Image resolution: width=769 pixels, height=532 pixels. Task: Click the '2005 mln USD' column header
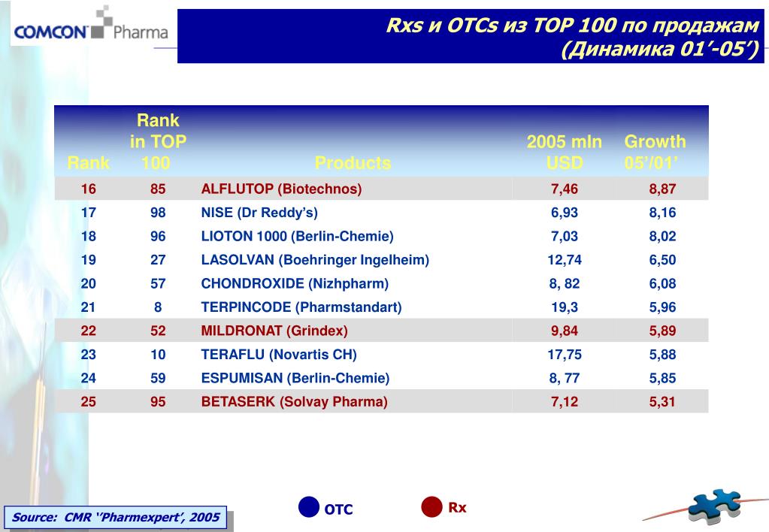tap(565, 152)
